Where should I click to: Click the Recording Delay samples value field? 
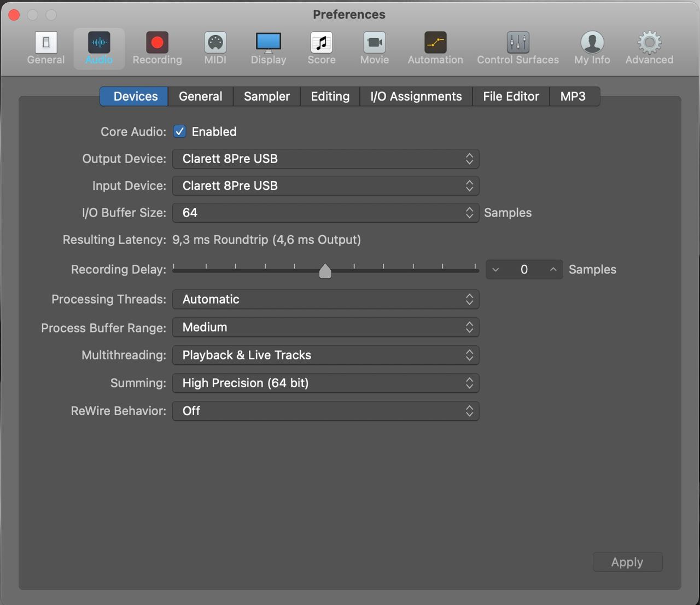coord(524,270)
